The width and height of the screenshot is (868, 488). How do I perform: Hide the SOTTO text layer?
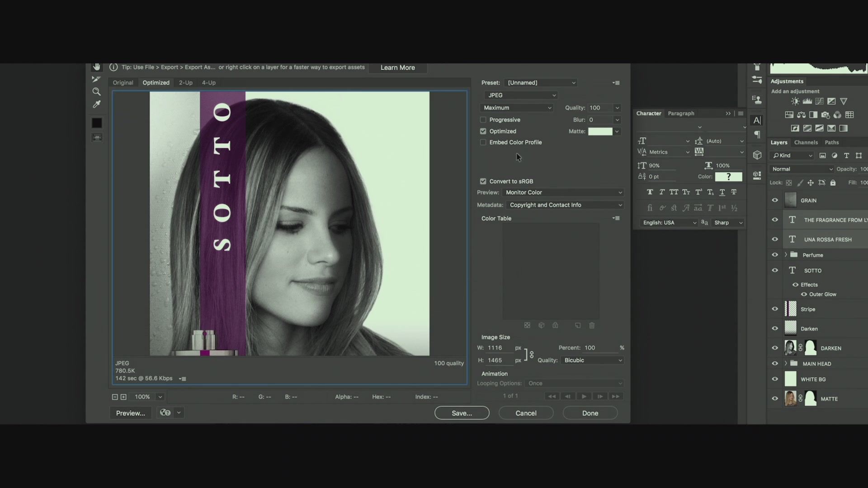point(775,270)
